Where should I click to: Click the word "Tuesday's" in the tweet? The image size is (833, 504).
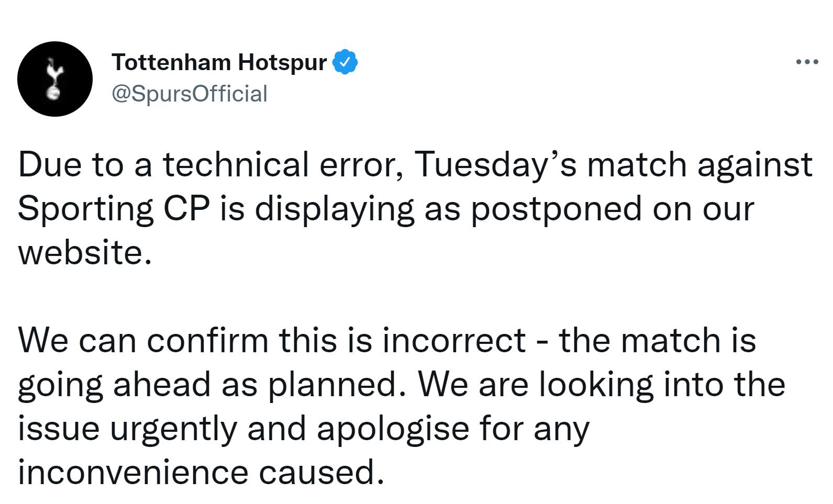point(496,164)
